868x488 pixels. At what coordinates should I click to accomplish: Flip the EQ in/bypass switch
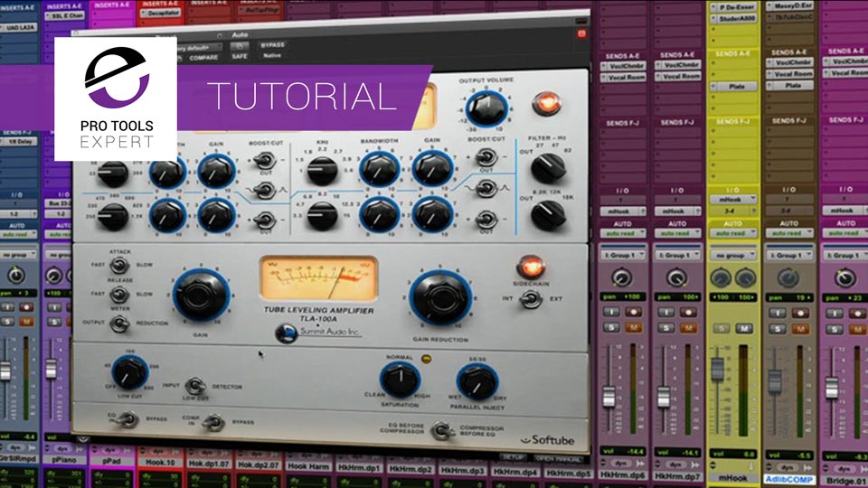click(x=128, y=419)
